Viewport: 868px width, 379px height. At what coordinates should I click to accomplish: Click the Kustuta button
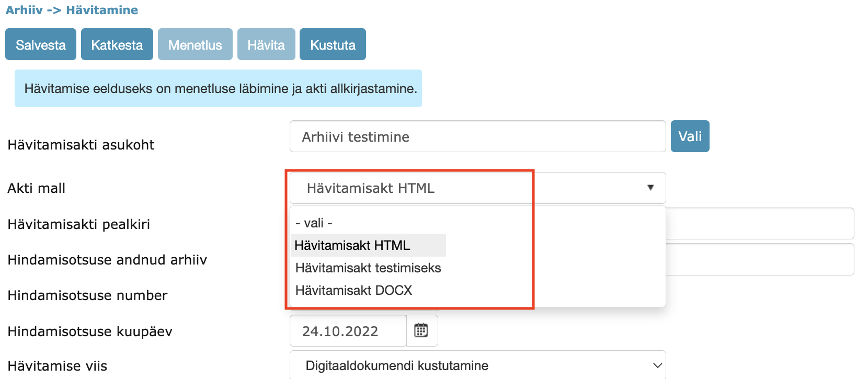[333, 45]
